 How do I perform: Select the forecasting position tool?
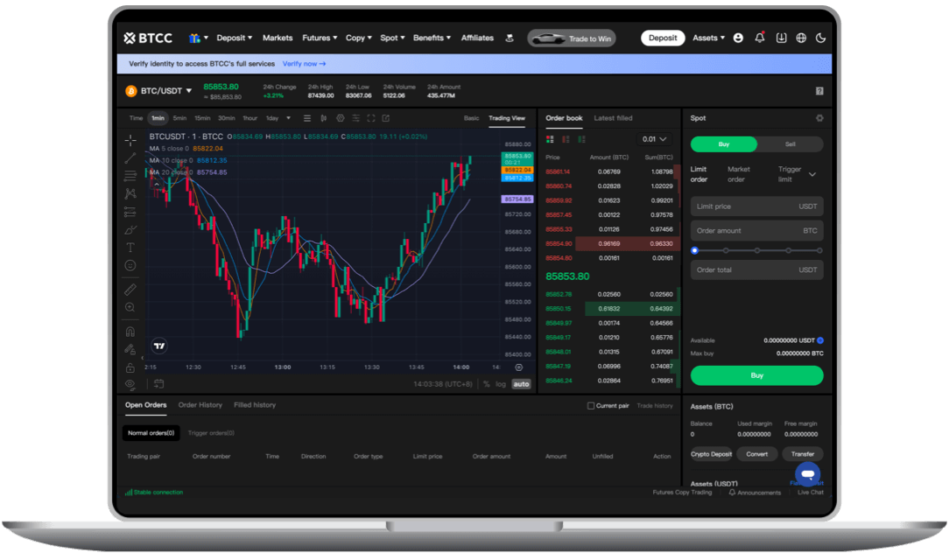tap(130, 212)
